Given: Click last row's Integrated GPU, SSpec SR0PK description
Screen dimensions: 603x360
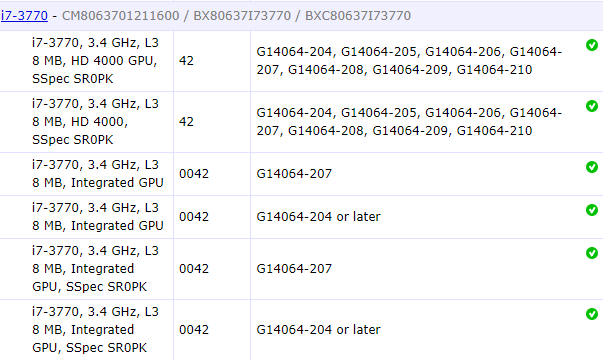Looking at the screenshot, I should pos(95,330).
